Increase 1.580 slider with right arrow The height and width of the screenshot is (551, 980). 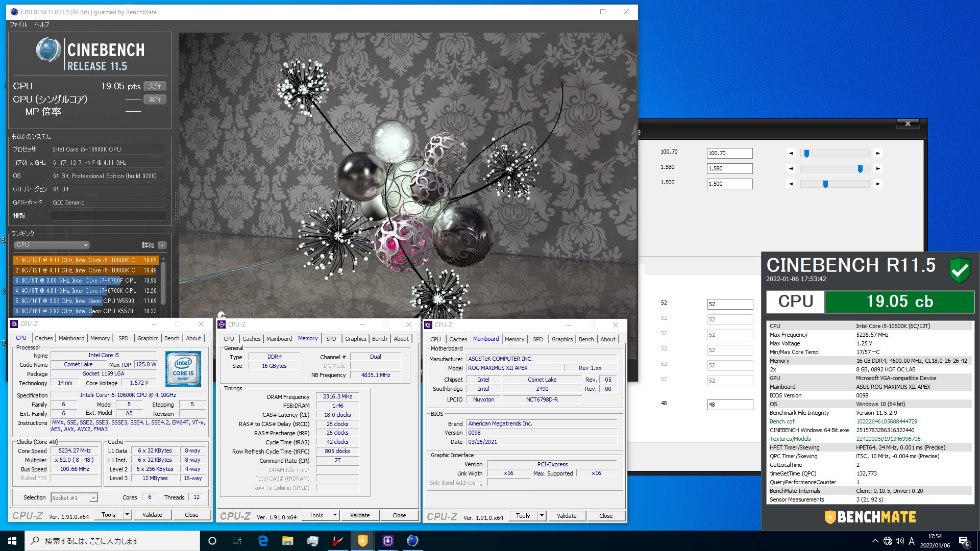point(878,168)
